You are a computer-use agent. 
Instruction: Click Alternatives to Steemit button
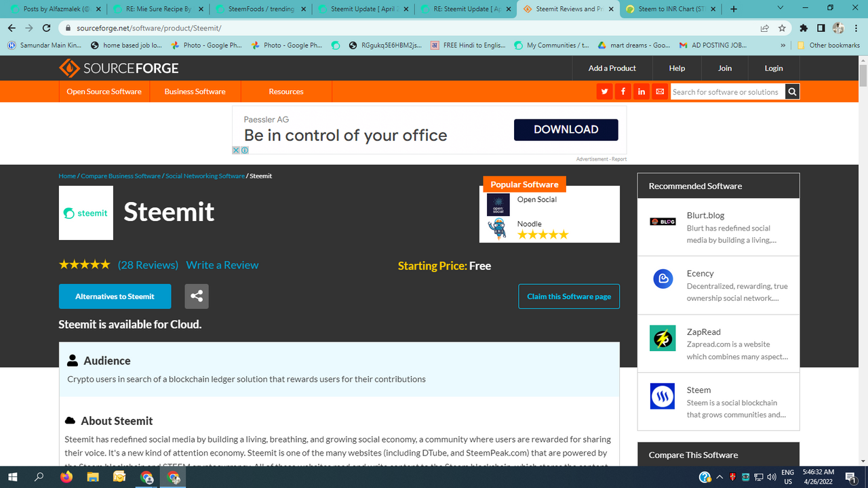pyautogui.click(x=115, y=296)
